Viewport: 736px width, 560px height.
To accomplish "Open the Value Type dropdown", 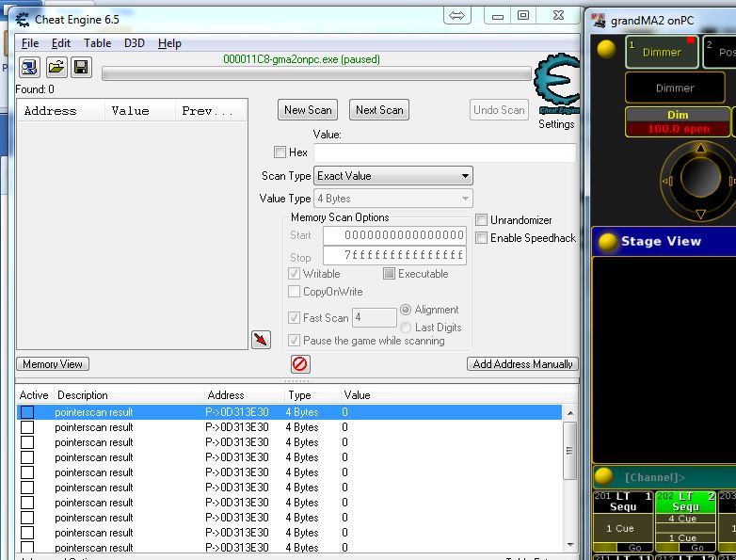I will point(392,198).
